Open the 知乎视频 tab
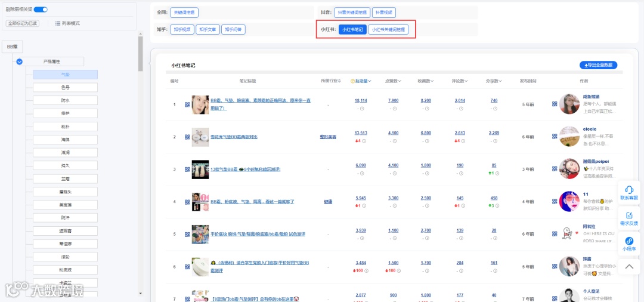The width and height of the screenshot is (644, 302). (181, 30)
